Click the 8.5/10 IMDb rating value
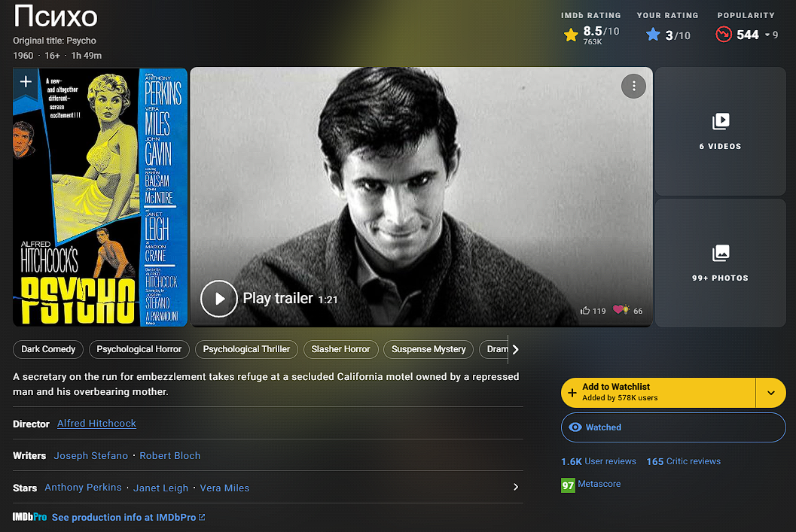Viewport: 796px width, 532px height. tap(601, 31)
